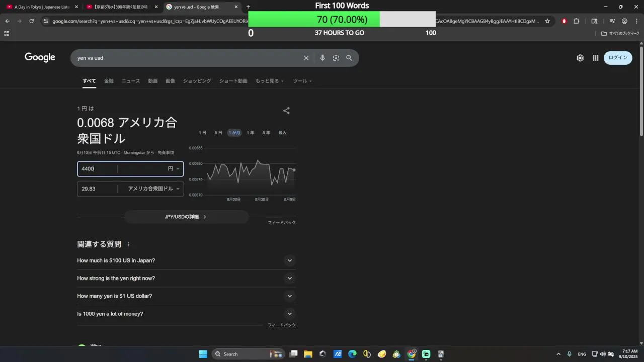Clear the search box with the X icon
This screenshot has width=644, height=362.
306,58
